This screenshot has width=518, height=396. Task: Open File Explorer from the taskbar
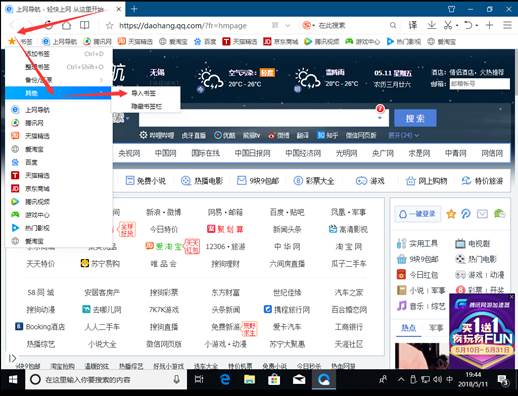(x=249, y=379)
